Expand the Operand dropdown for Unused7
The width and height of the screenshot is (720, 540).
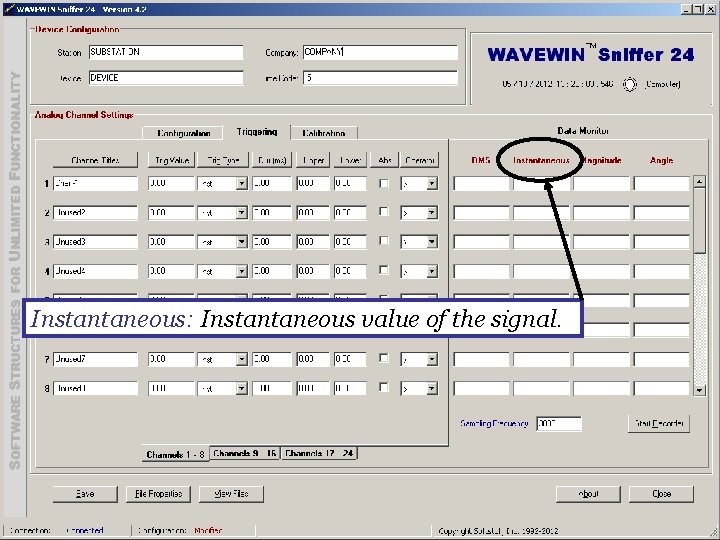pyautogui.click(x=432, y=359)
